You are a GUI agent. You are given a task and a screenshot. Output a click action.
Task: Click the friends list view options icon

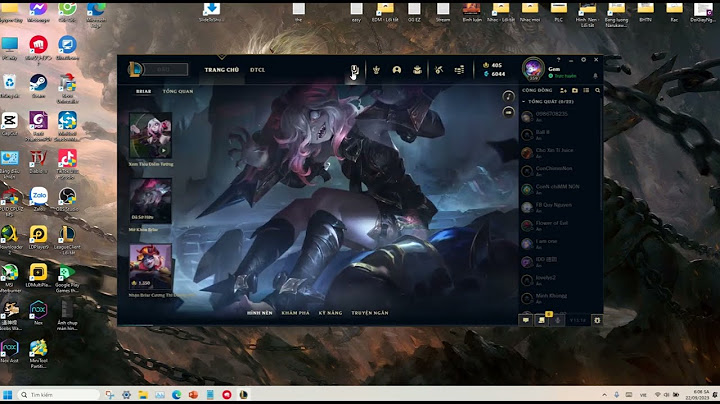click(586, 90)
